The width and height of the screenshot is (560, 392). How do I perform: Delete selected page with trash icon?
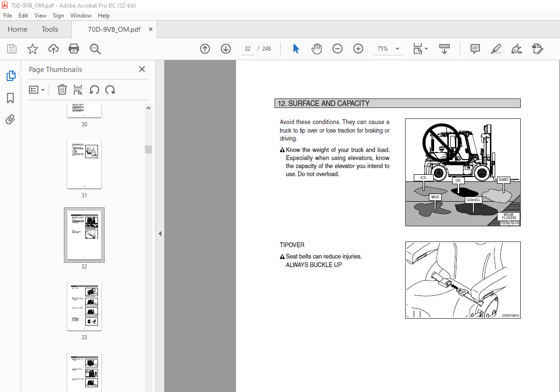[x=62, y=90]
